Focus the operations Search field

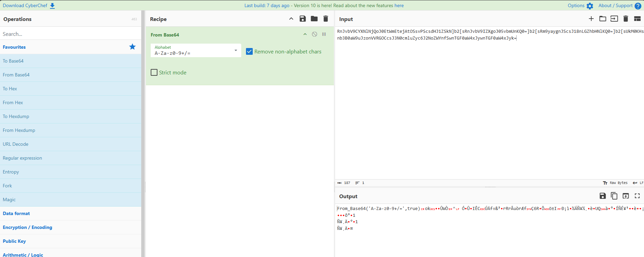[x=71, y=34]
